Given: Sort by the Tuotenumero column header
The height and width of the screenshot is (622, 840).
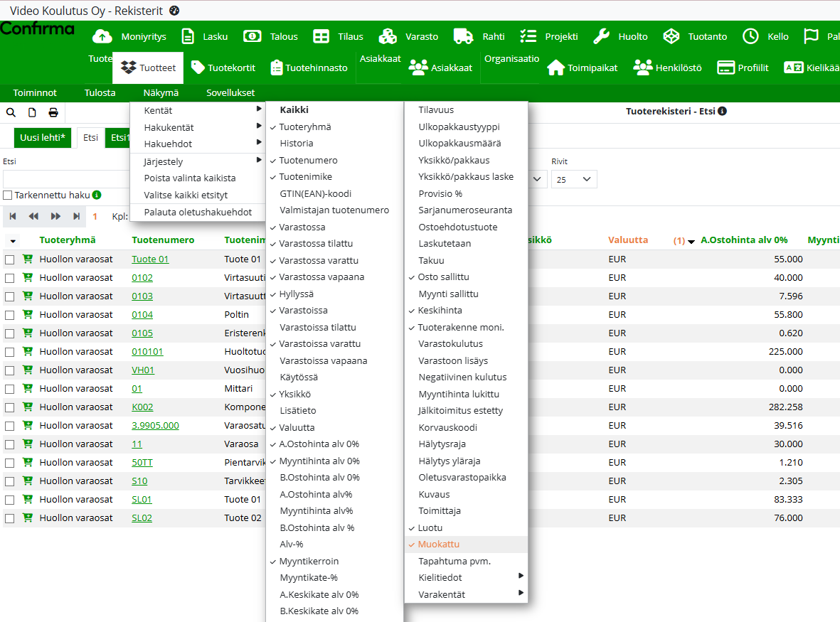Looking at the screenshot, I should pos(163,240).
